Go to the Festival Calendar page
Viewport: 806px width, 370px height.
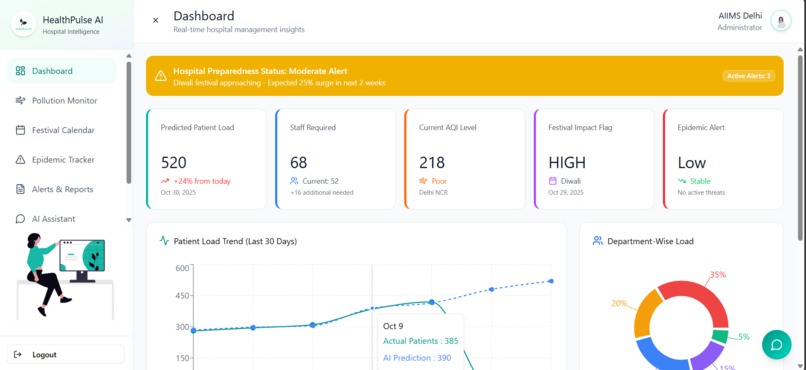(x=62, y=130)
